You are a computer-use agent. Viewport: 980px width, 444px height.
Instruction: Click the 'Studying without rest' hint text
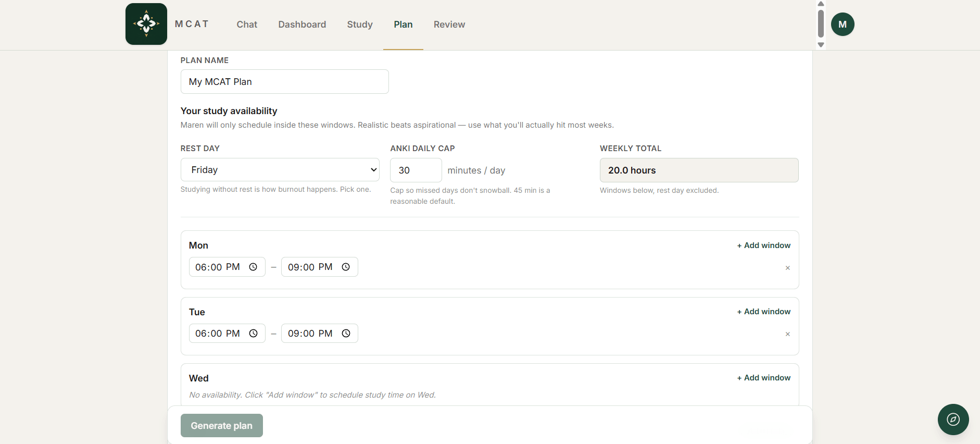[275, 189]
